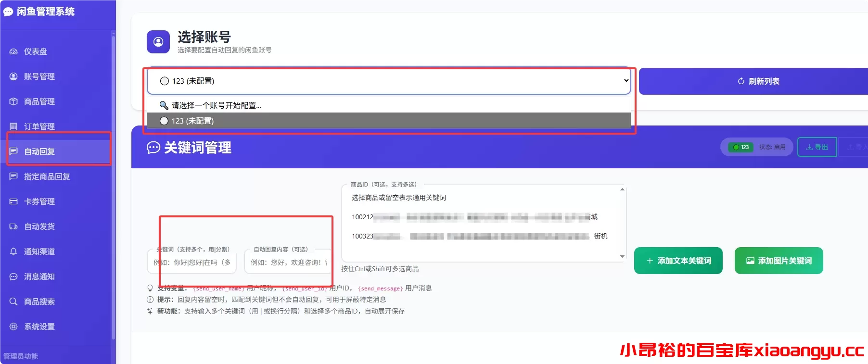Click the 自动发货 truck icon

[x=13, y=226]
